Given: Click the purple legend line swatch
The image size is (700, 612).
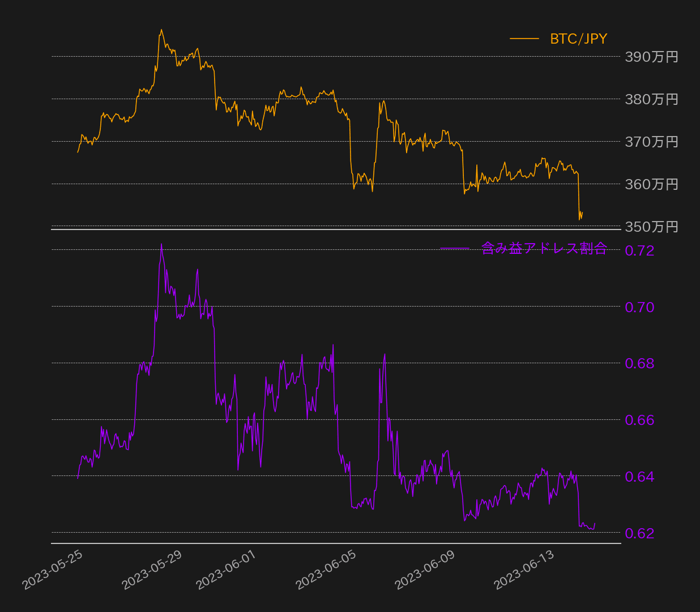Looking at the screenshot, I should 455,248.
